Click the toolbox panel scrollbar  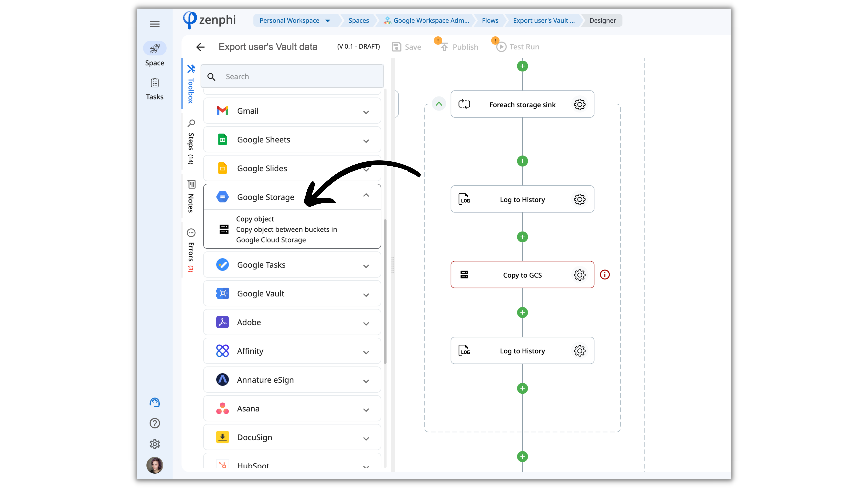385,291
